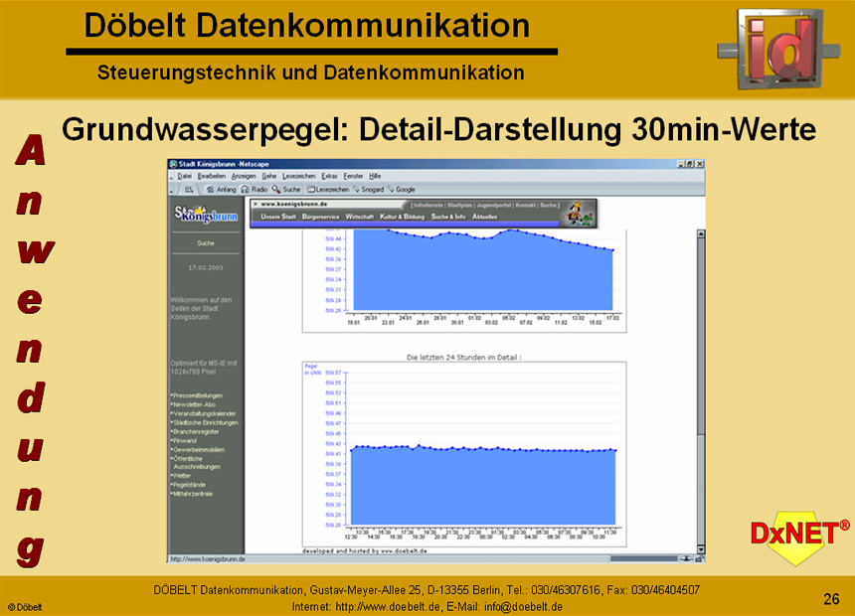Click the status bar security lock icon

pos(699,558)
